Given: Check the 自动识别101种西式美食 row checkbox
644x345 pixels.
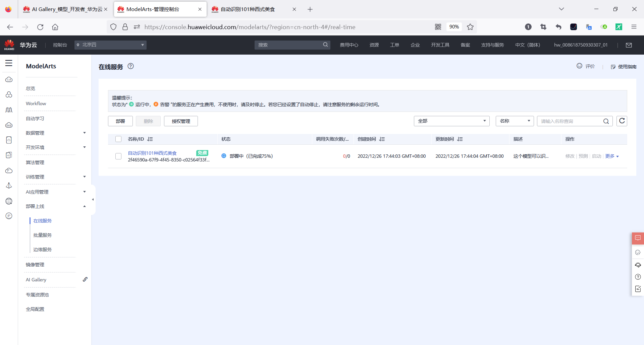Looking at the screenshot, I should [118, 156].
